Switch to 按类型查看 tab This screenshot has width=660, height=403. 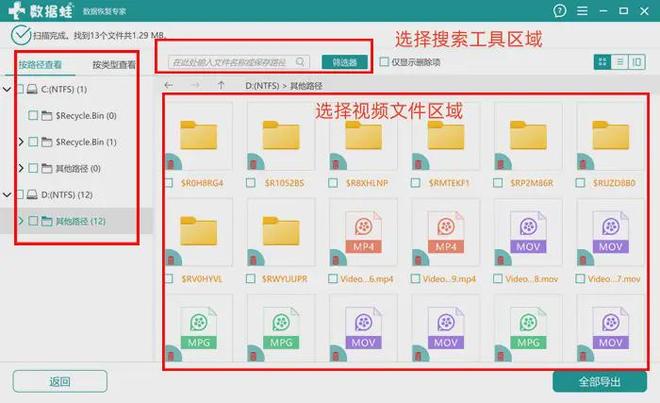click(114, 64)
